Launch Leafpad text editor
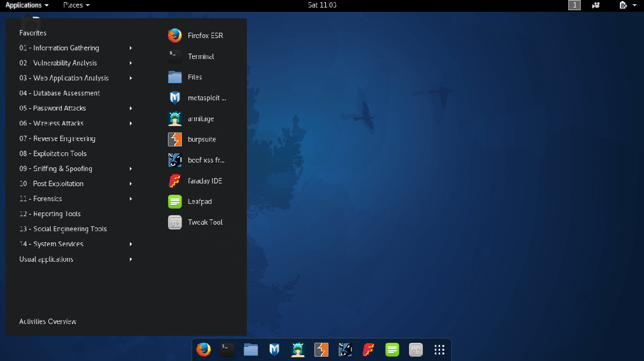This screenshot has height=361, width=644. (x=199, y=201)
